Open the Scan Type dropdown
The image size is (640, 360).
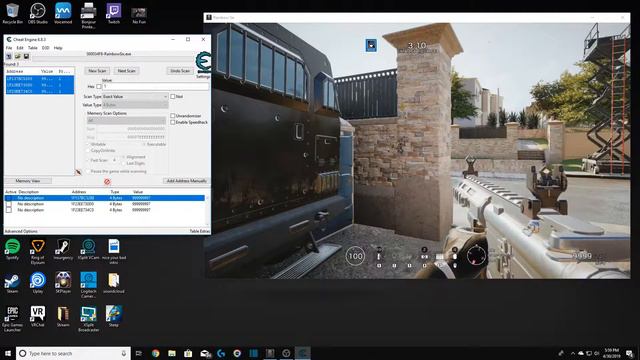pos(135,97)
